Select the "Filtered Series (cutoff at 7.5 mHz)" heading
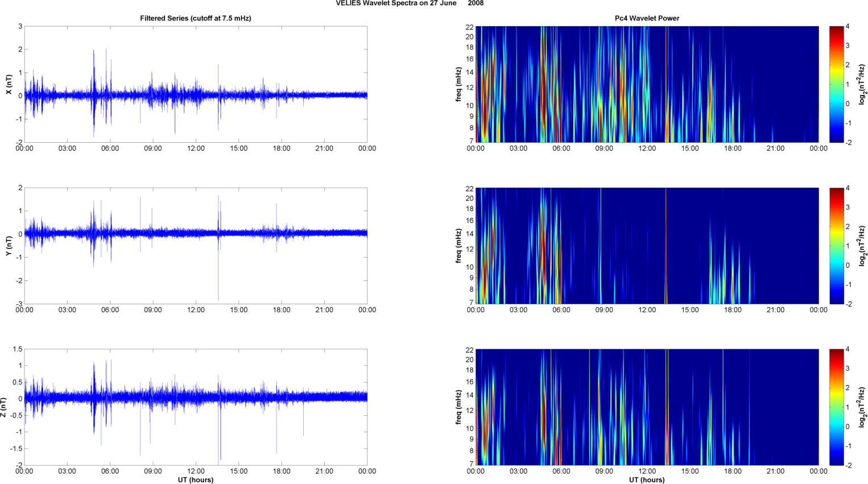Screen dimensions: 868x484 click(x=196, y=18)
